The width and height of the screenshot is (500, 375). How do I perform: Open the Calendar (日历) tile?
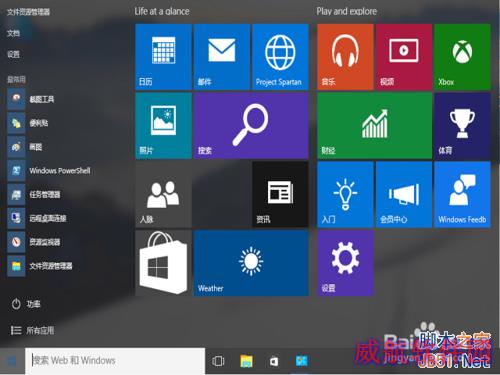163,56
